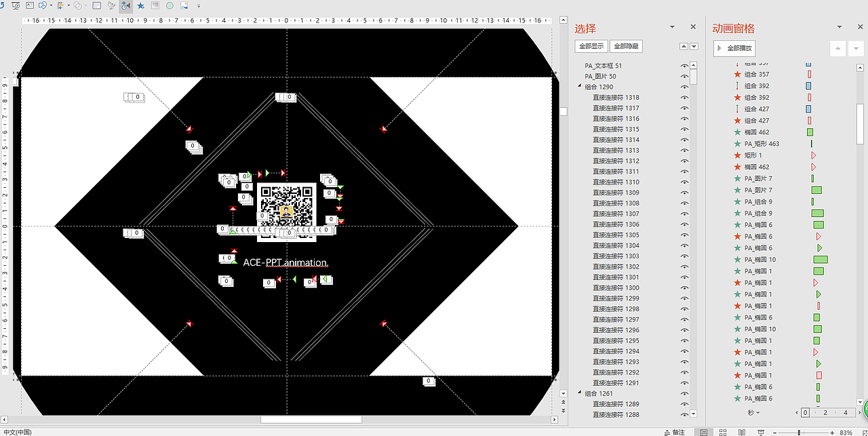Click the ACE-PPT animation text box
This screenshot has height=436, width=868.
click(x=285, y=262)
